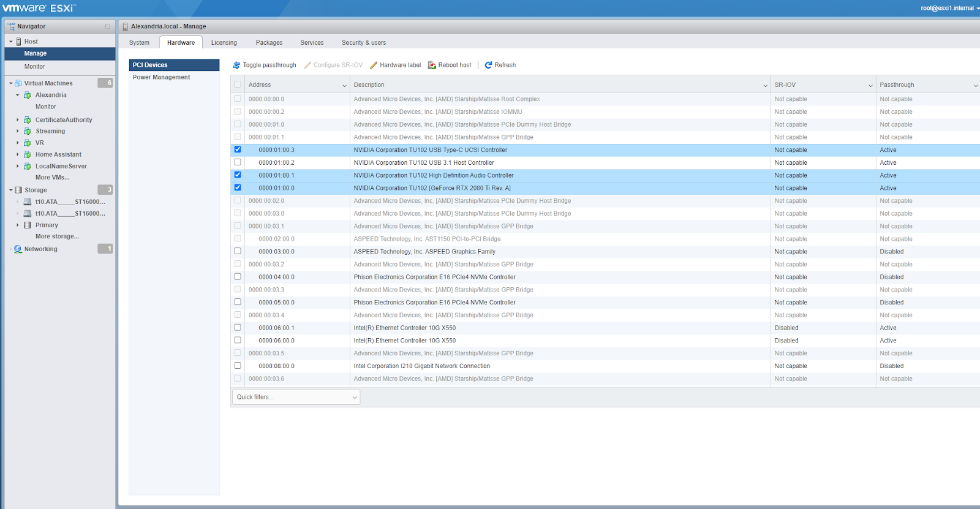Uncheck the GeForce RTX 2080 Ti checkbox
980x509 pixels.
point(238,188)
